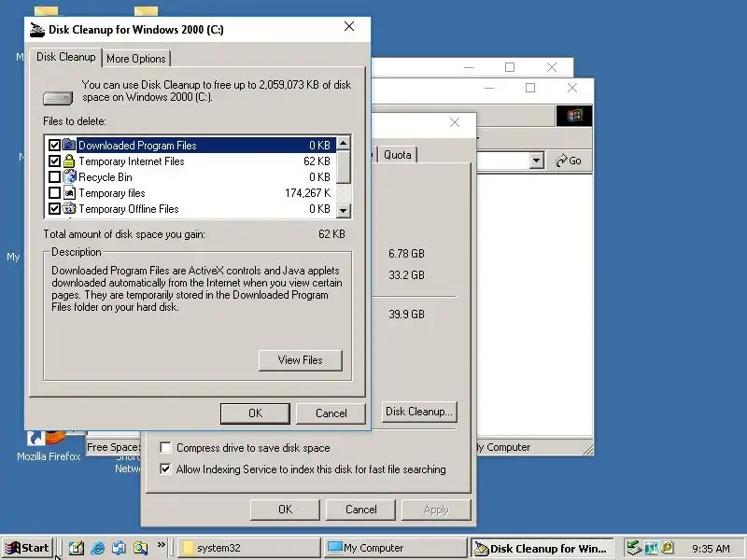Enable Compress drive to save disk space
Image resolution: width=747 pixels, height=560 pixels.
coord(165,448)
